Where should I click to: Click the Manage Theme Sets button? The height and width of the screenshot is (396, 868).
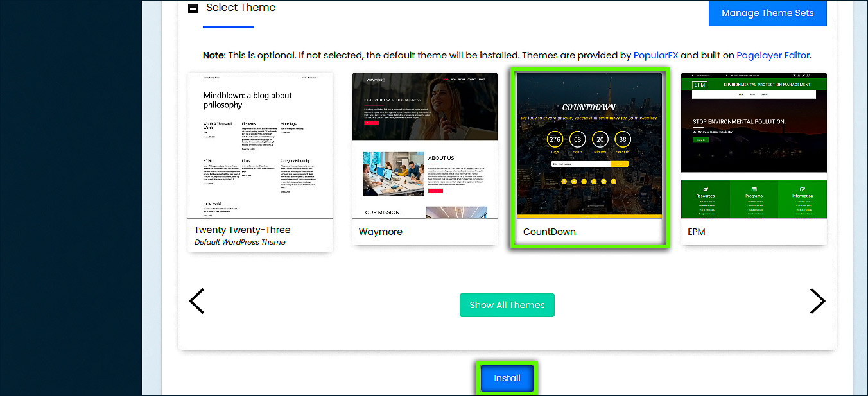pos(767,13)
